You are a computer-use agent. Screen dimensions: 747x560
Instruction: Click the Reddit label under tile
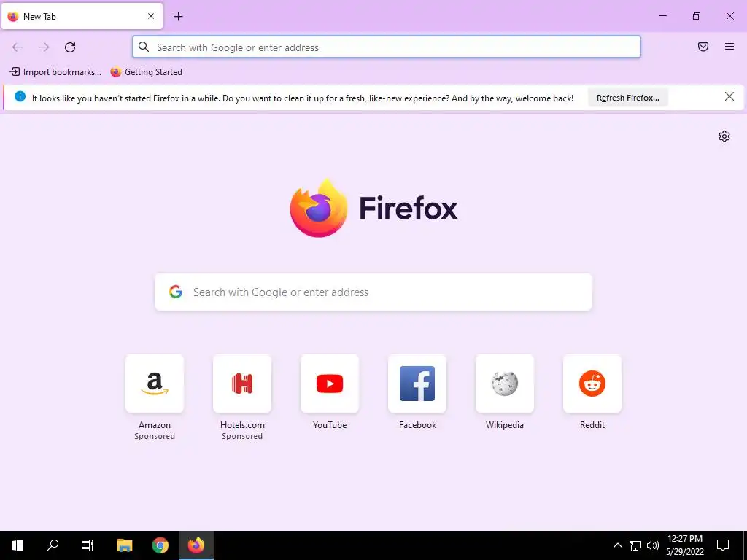pyautogui.click(x=592, y=425)
